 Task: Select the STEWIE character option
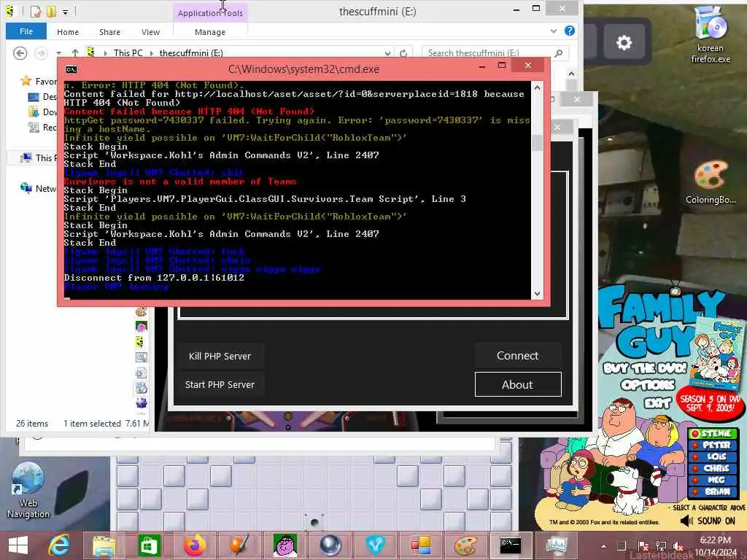(x=713, y=433)
